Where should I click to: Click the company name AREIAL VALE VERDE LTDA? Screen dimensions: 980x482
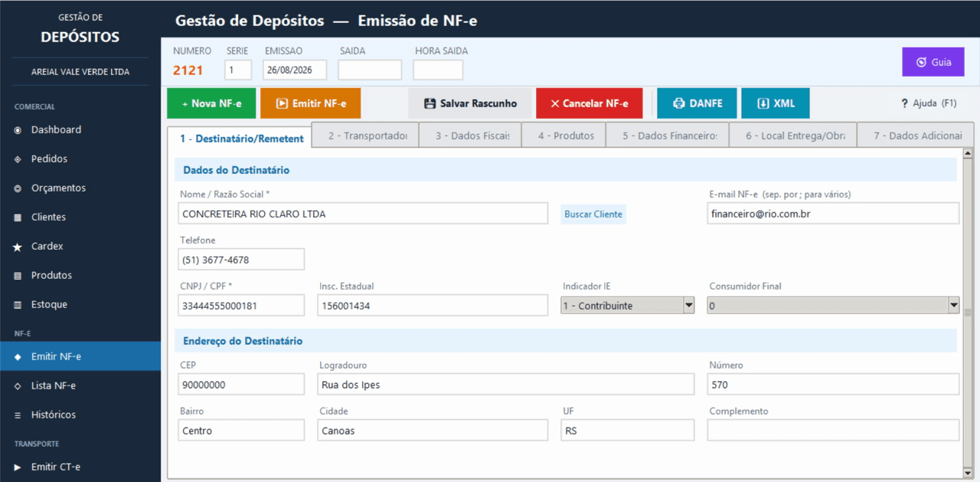(x=80, y=72)
